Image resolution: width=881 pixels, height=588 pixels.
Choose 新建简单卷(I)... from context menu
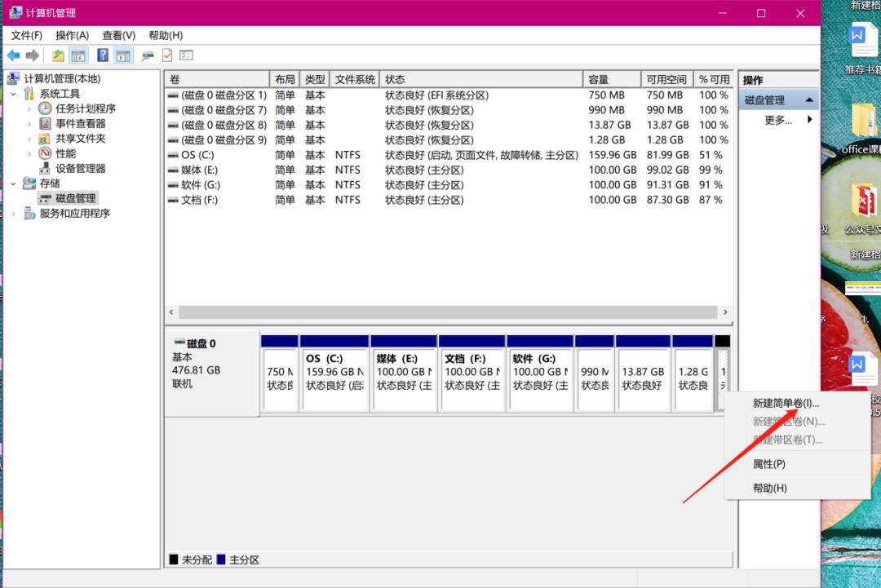pyautogui.click(x=786, y=403)
